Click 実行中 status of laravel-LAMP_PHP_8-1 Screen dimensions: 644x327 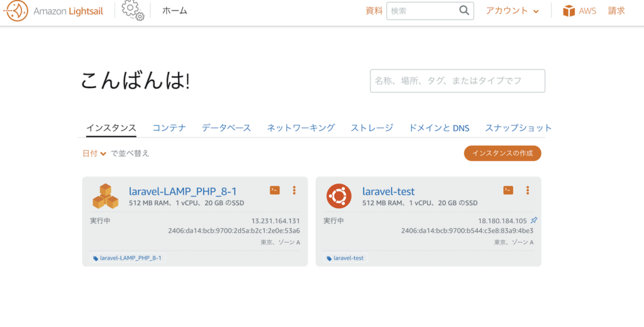point(100,221)
